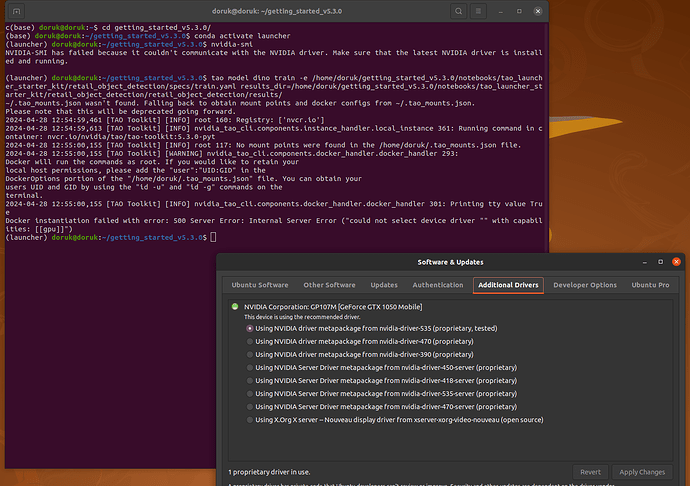Click the Revert button
Viewport: 690px width, 486px height.
coord(590,472)
